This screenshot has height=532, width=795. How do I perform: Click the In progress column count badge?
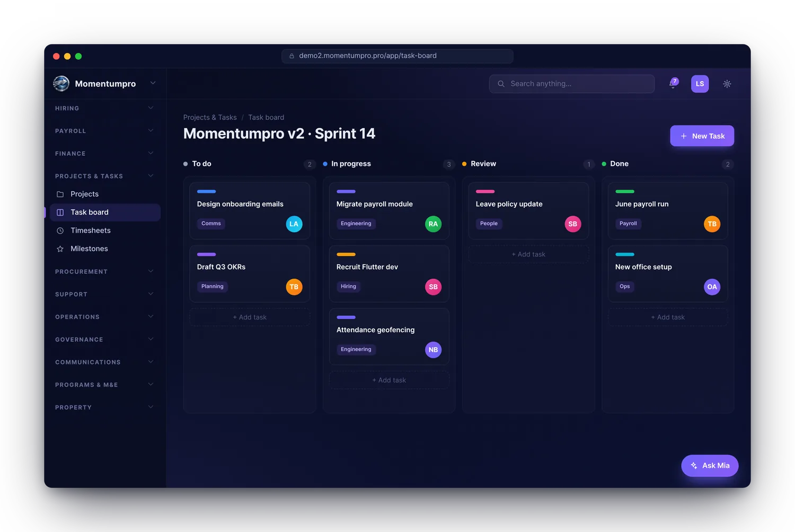(449, 164)
